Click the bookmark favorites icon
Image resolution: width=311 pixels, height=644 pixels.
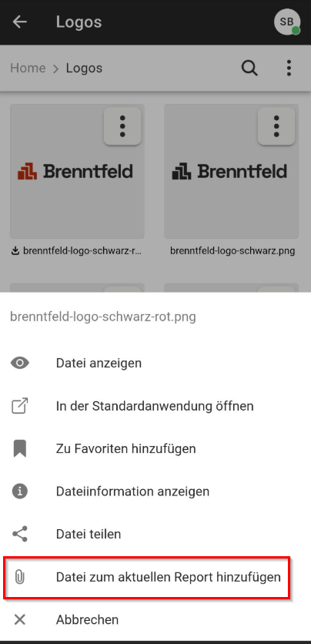pos(20,448)
